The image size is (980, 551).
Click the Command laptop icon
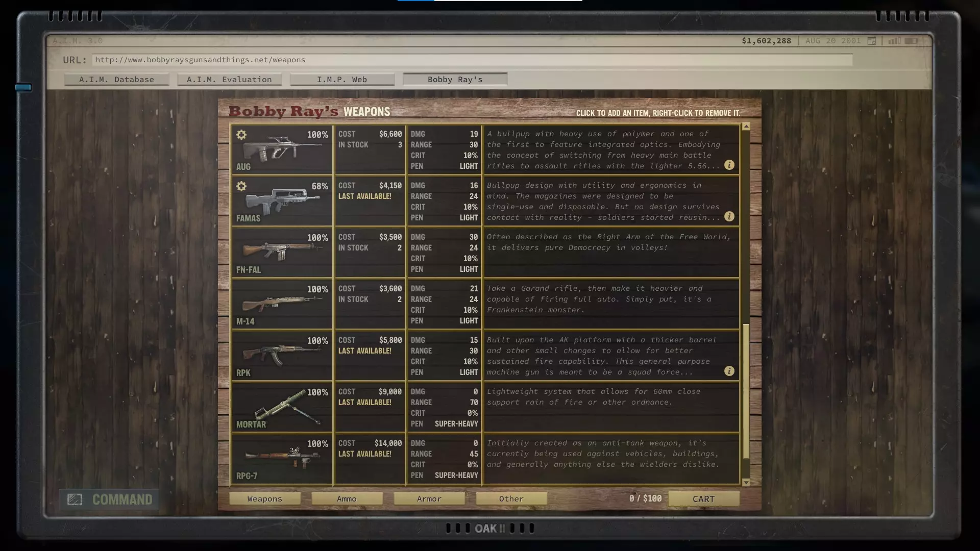pyautogui.click(x=75, y=499)
